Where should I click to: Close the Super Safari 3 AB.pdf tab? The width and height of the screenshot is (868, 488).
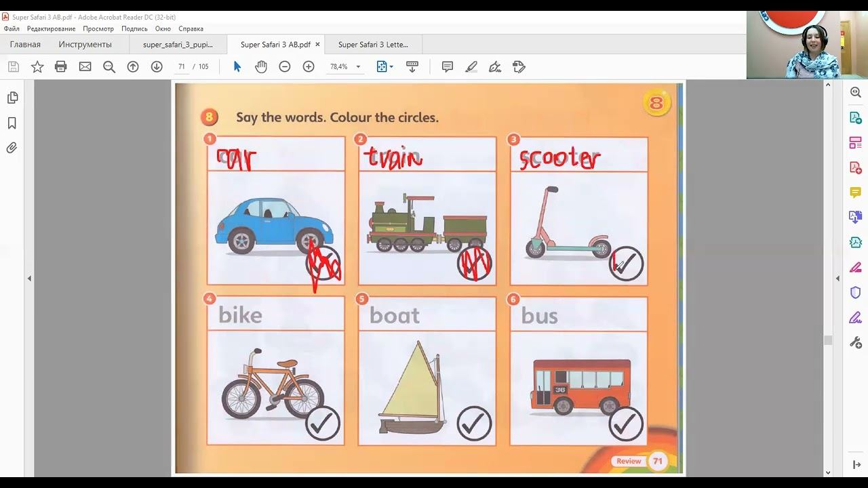point(317,45)
